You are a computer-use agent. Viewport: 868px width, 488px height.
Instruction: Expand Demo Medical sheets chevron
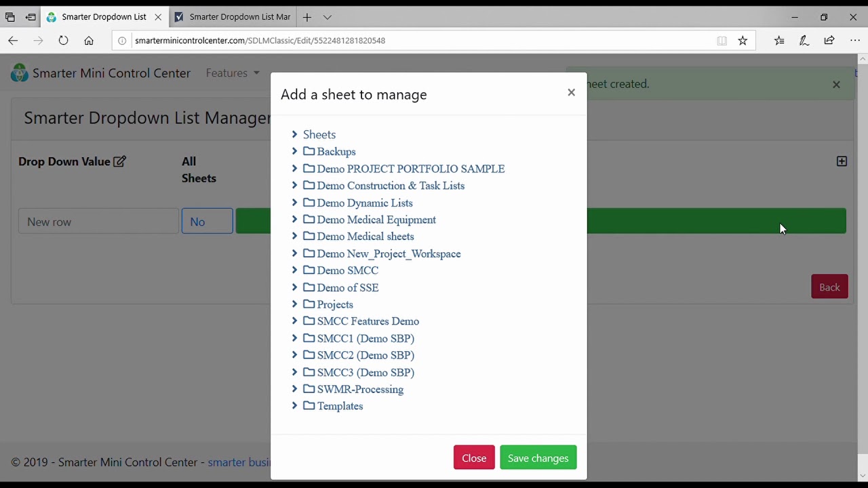click(x=294, y=236)
